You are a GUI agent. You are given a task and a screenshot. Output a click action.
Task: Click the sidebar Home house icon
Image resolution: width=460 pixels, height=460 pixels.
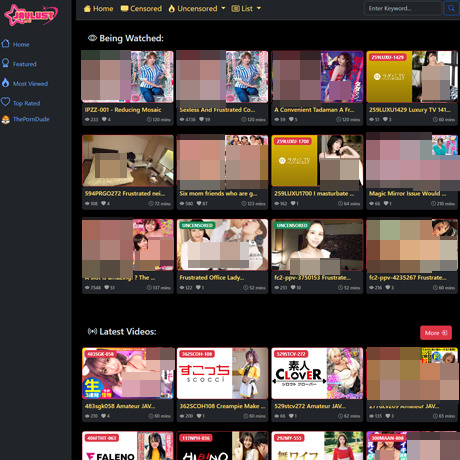5,43
